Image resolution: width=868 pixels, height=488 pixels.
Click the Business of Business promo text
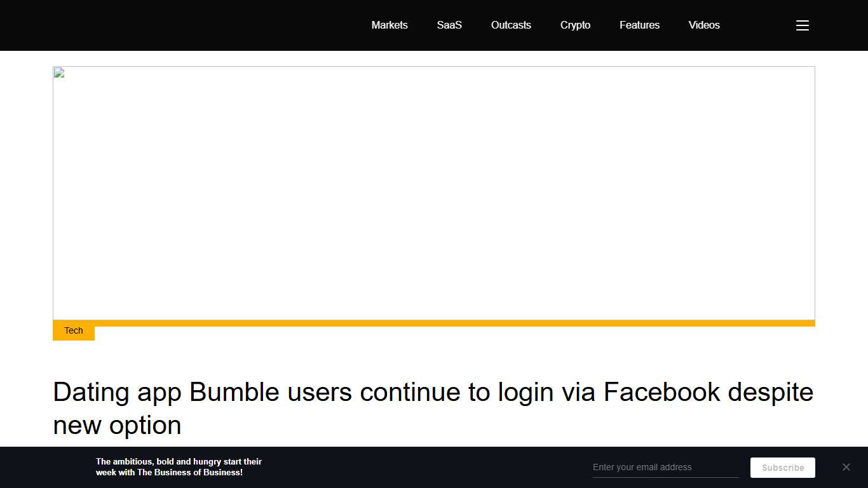coord(179,467)
